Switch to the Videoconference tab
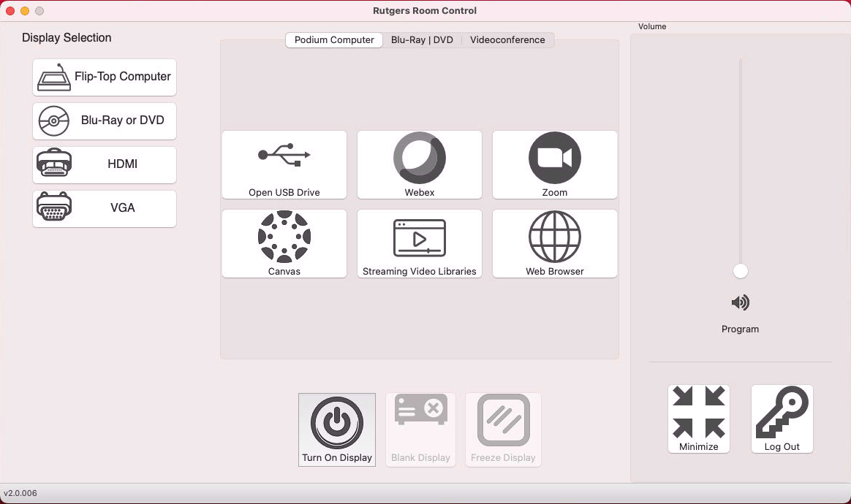 (x=507, y=40)
